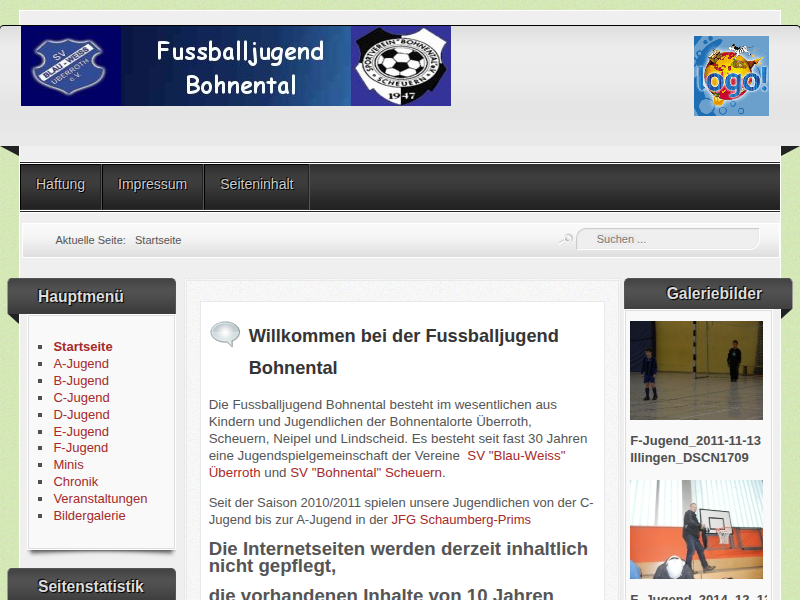Select Seiteninhalt in the top navigation
This screenshot has width=800, height=600.
click(257, 185)
